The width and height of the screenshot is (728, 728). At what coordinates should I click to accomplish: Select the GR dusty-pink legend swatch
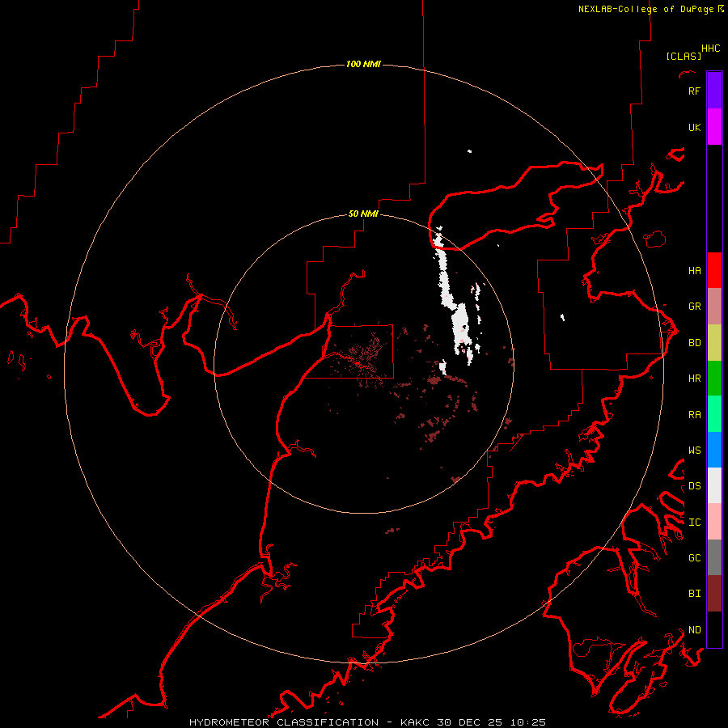714,306
